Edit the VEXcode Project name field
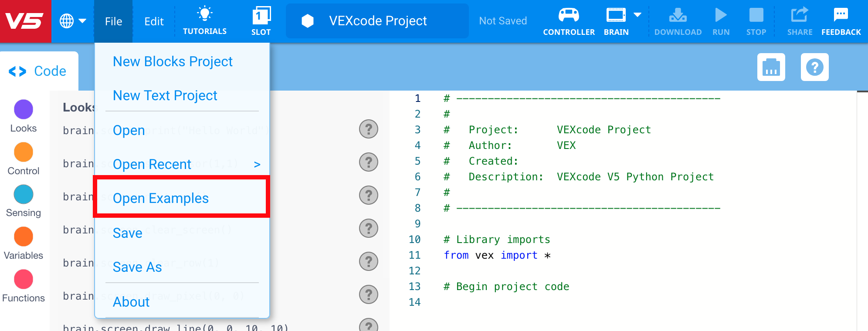Screen dimensions: 868x331 coord(377,21)
